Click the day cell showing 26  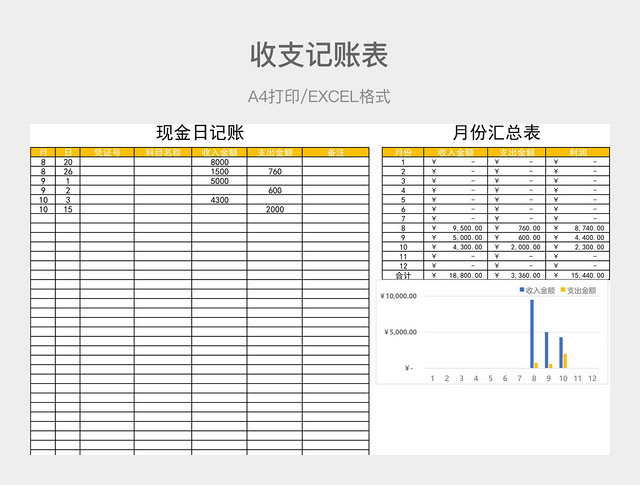coord(68,171)
